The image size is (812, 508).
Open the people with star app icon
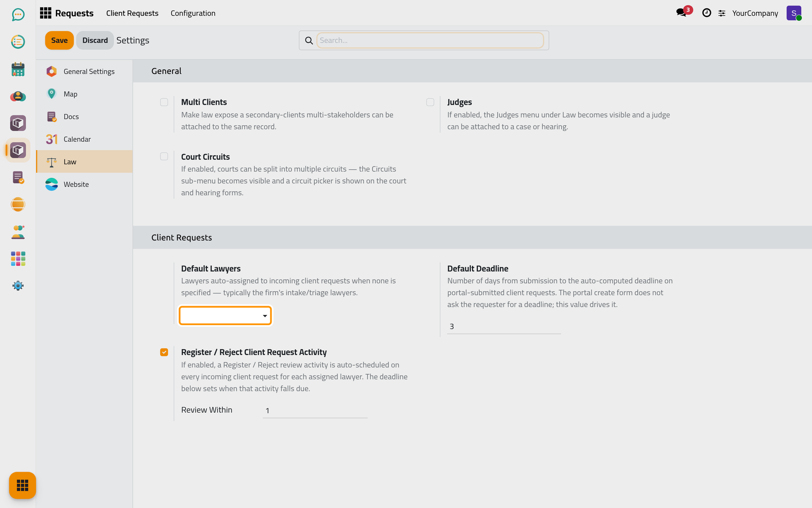tap(18, 232)
